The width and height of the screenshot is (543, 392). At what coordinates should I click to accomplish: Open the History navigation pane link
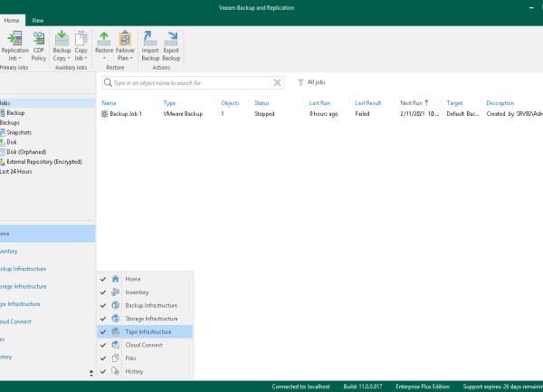pos(6,357)
